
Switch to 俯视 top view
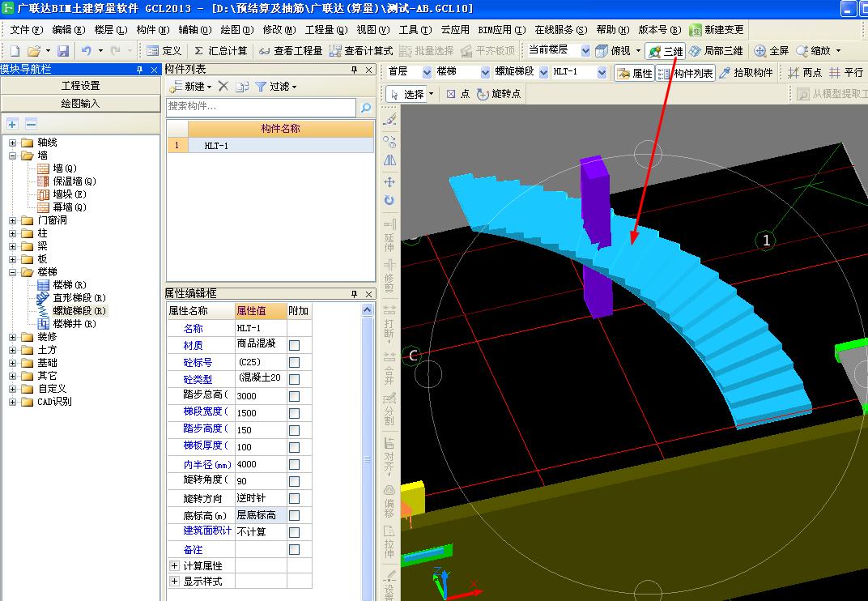(x=614, y=51)
